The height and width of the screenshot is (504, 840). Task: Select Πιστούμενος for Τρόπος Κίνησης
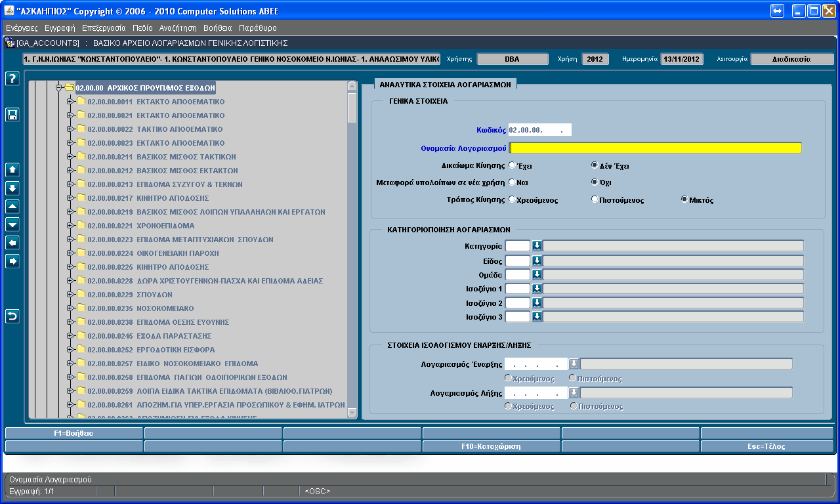[x=595, y=199]
